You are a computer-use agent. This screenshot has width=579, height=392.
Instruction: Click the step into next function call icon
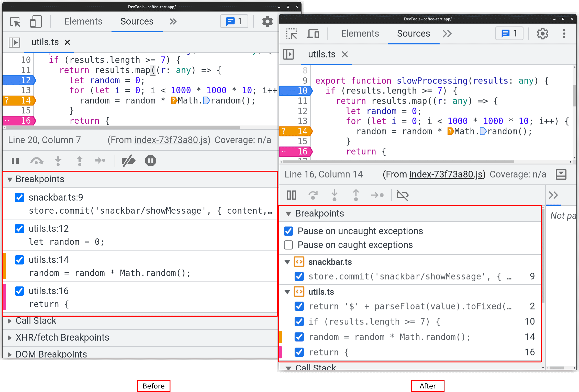pos(57,160)
